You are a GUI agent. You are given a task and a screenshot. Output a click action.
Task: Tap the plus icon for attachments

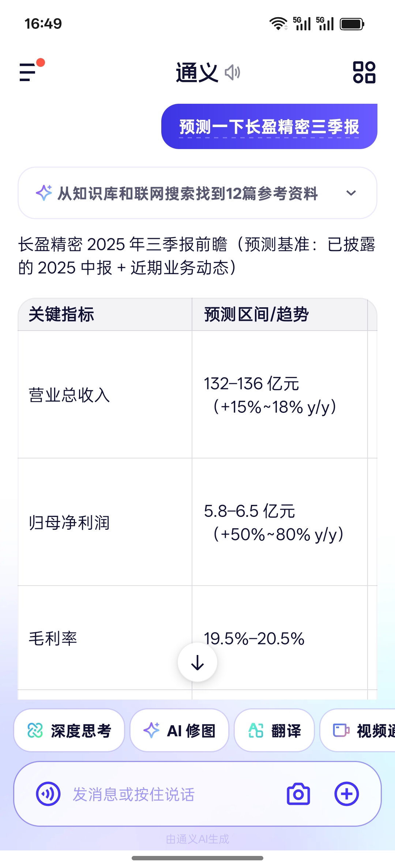[x=347, y=794]
